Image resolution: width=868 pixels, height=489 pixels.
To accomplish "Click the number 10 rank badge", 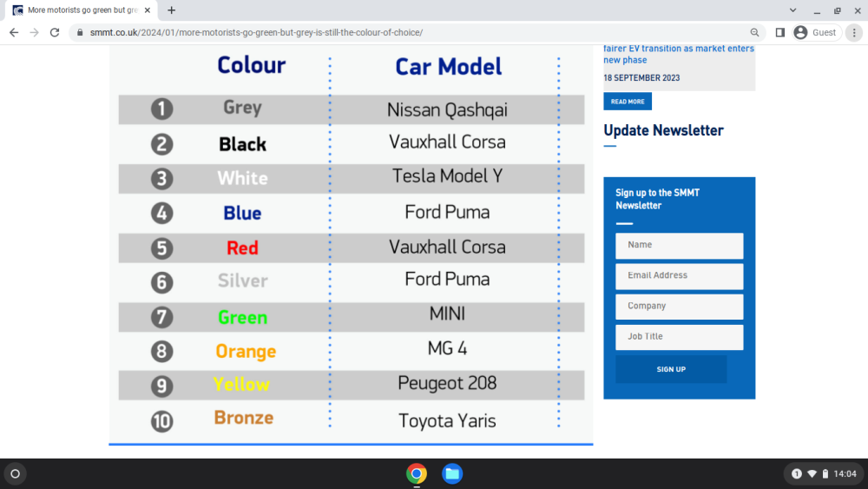I will (161, 421).
